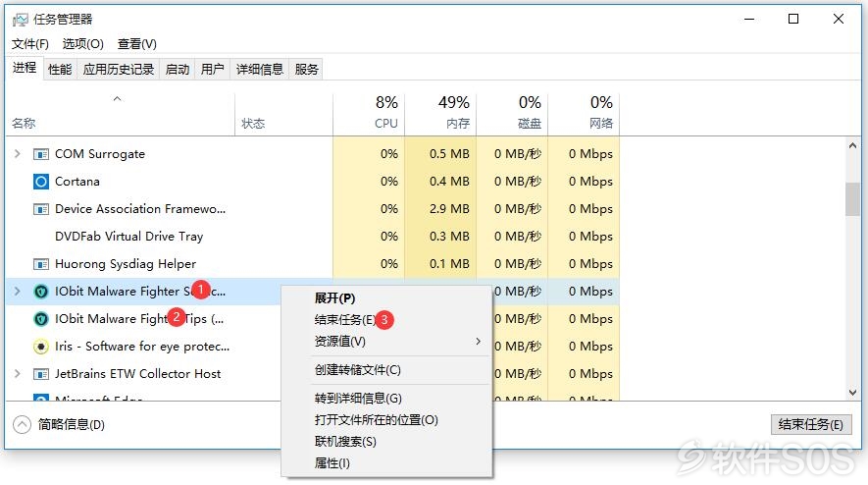The image size is (868, 485).
Task: Switch to the 用户 tab
Action: pos(213,70)
